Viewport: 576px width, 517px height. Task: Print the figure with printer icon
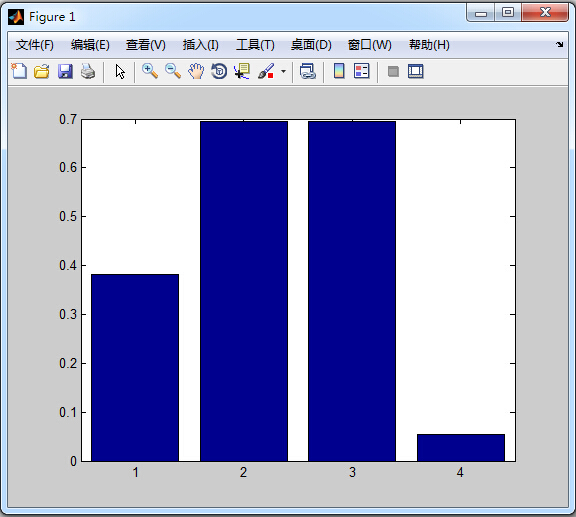pos(88,71)
